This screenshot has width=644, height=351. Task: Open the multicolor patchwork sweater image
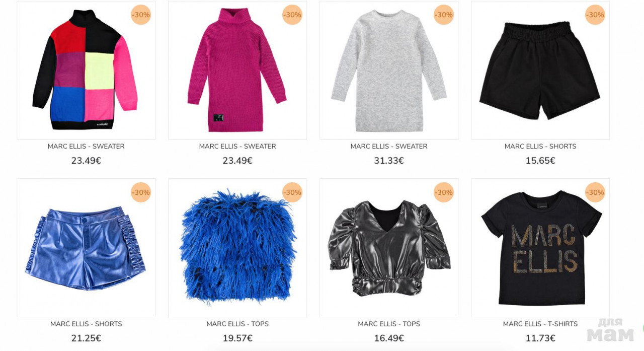86,70
